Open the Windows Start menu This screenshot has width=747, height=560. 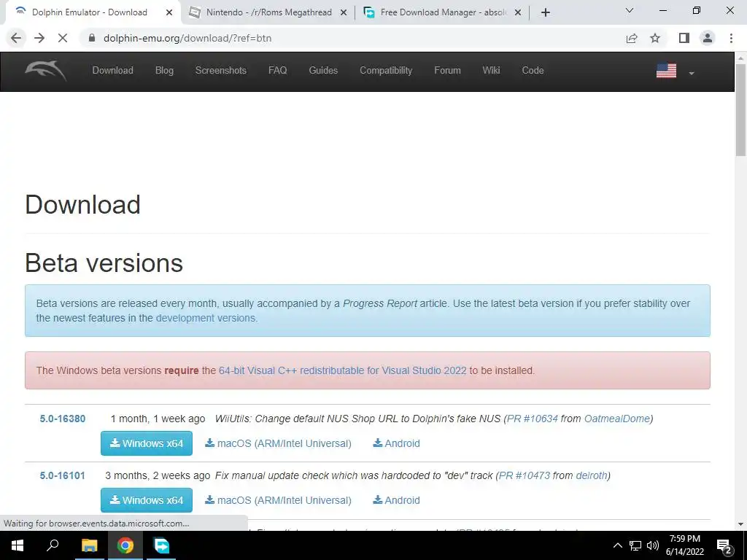coord(18,545)
